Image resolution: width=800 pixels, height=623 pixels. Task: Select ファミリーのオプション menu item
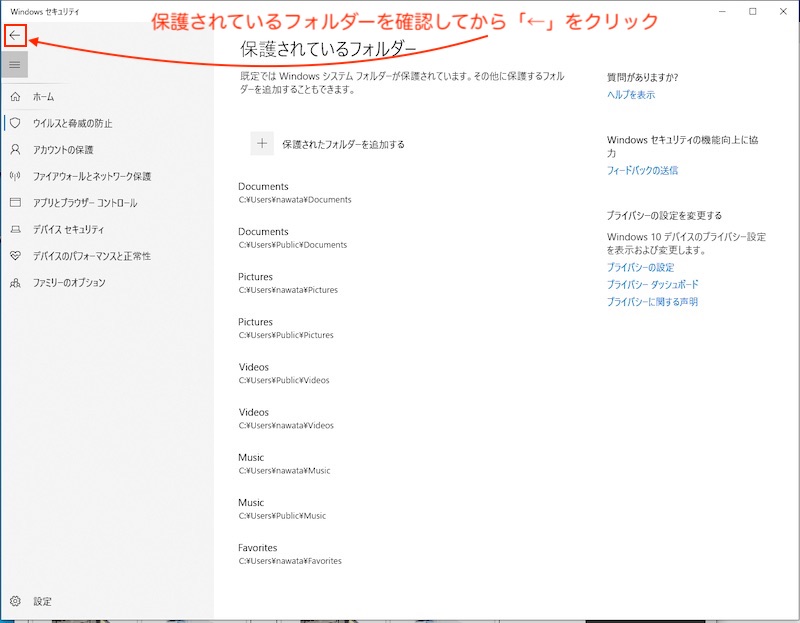pyautogui.click(x=69, y=282)
